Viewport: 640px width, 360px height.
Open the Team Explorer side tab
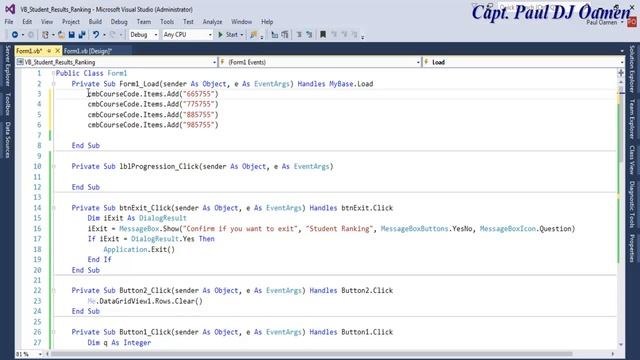click(632, 119)
